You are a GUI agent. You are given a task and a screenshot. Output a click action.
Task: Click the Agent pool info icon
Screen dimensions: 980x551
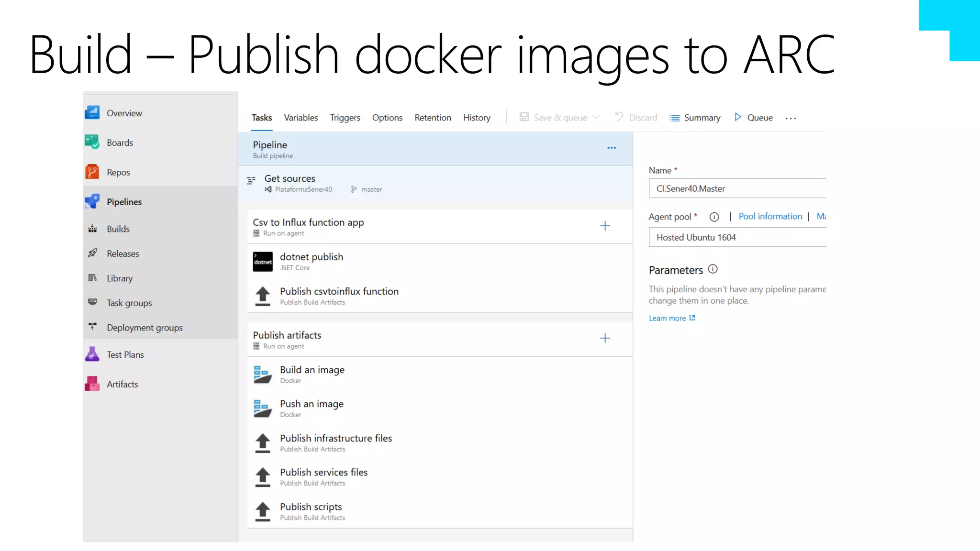point(714,217)
